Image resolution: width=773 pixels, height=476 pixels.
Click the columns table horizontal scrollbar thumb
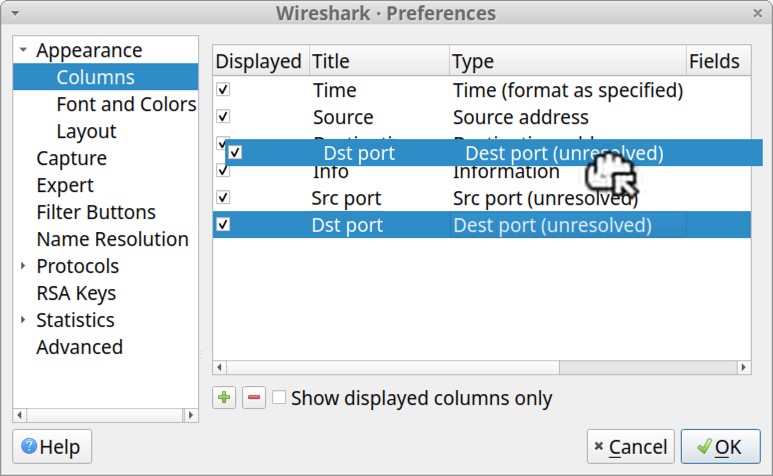392,367
